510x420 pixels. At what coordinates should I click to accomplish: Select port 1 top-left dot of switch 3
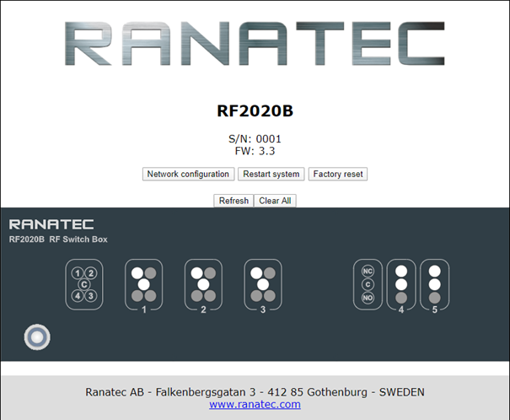click(256, 273)
